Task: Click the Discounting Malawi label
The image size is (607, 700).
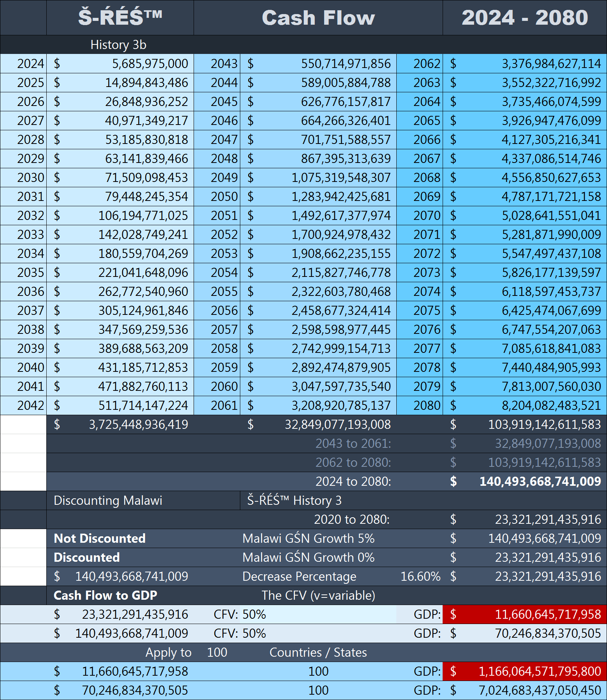Action: tap(108, 500)
